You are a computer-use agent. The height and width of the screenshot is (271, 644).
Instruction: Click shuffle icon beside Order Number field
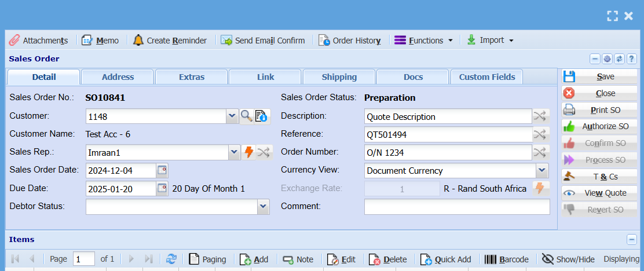coord(540,152)
